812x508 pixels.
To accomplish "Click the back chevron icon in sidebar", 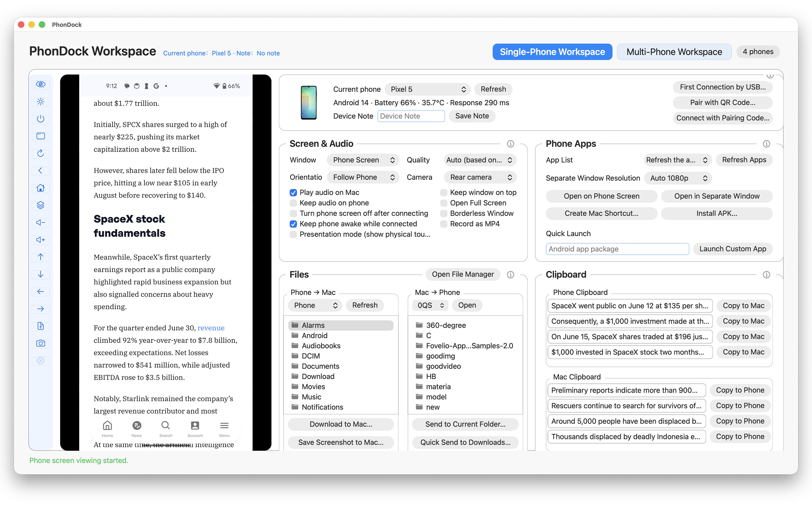I will click(41, 171).
